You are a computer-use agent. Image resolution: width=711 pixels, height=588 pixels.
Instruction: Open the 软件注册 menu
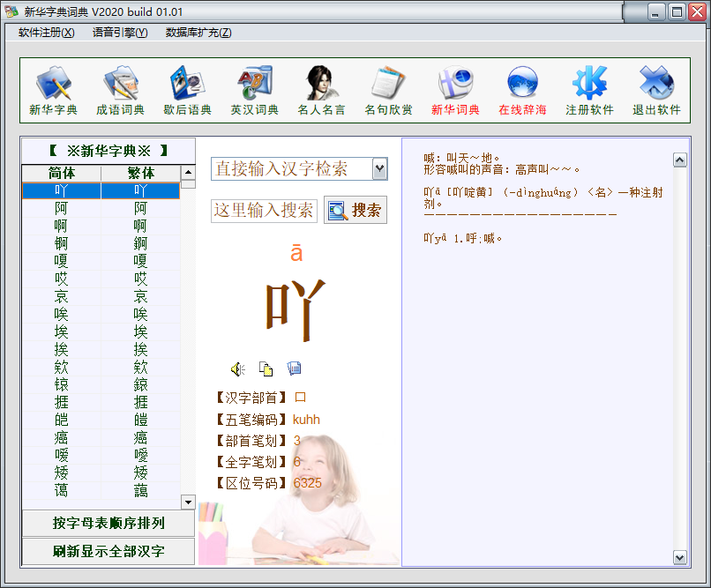(46, 33)
